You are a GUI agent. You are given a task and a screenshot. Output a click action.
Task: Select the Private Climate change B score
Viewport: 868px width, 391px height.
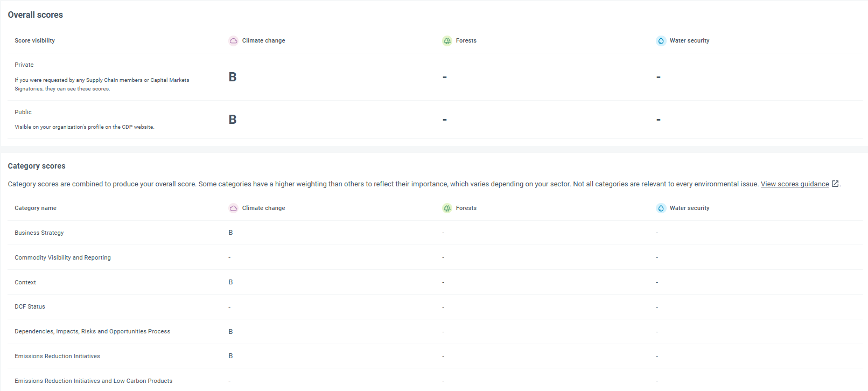(233, 77)
